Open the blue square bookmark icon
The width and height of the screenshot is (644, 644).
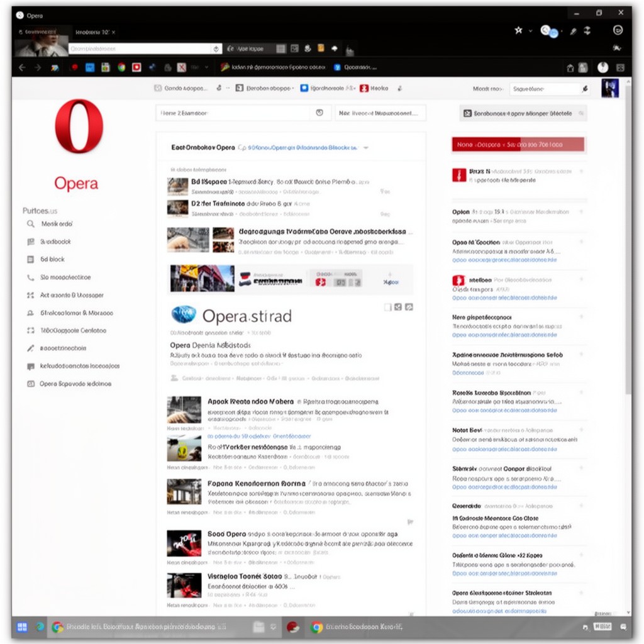tap(90, 67)
